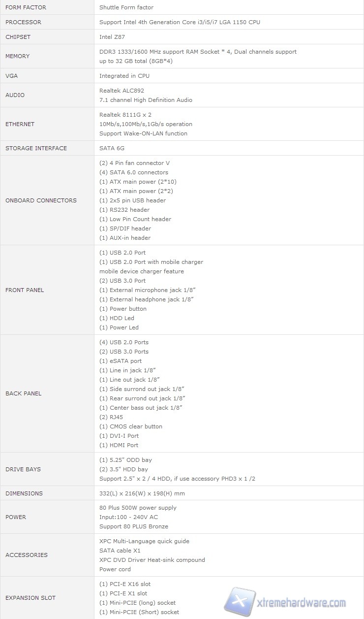The image size is (364, 619).
Task: Click the "(1) HDMI Port" entry
Action: (x=119, y=445)
